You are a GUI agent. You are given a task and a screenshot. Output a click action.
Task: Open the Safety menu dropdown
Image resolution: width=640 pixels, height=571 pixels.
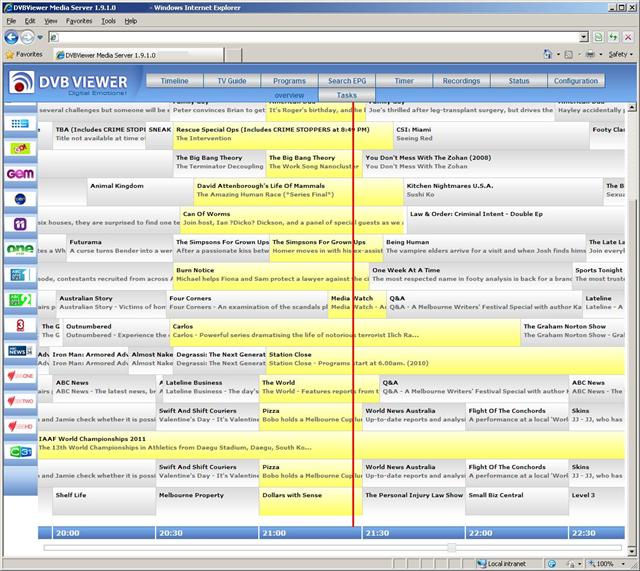(x=620, y=54)
